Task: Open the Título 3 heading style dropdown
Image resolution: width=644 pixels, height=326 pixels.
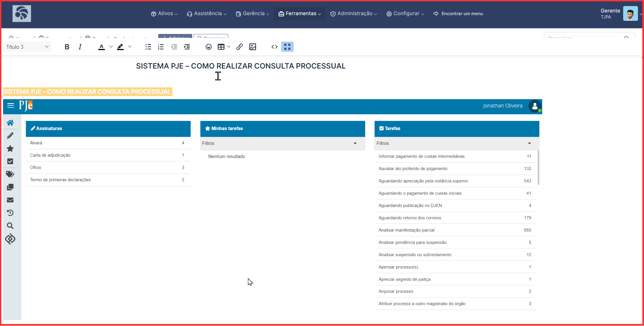Action: 28,47
